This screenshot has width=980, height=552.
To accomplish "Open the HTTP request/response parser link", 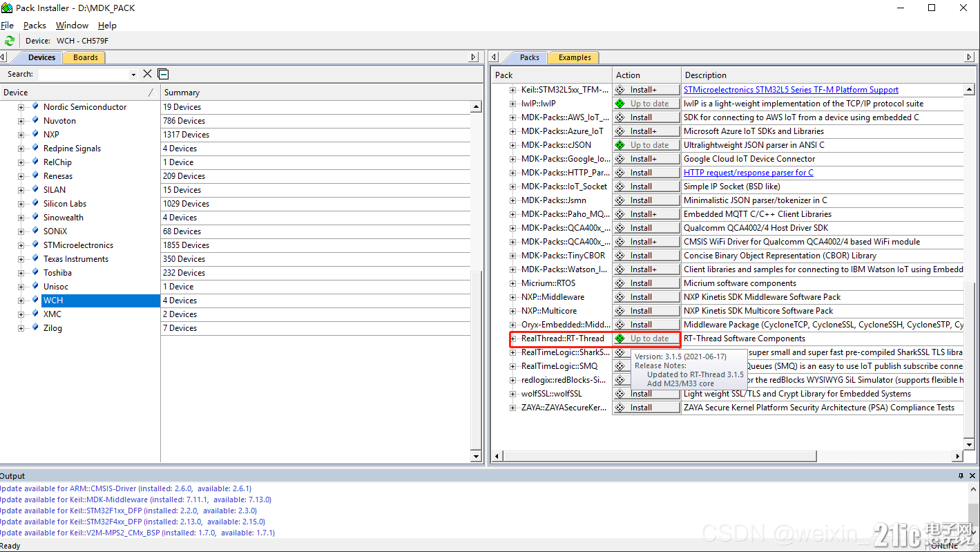I will click(x=749, y=173).
